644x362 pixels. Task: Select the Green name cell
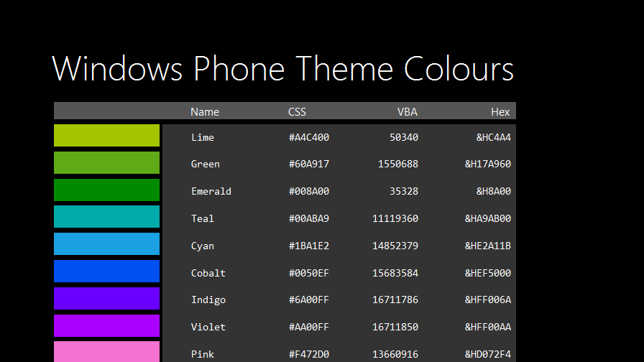tap(206, 164)
